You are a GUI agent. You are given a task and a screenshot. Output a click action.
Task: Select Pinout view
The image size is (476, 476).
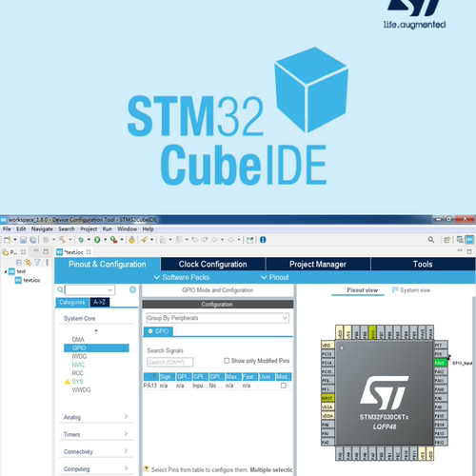362,290
